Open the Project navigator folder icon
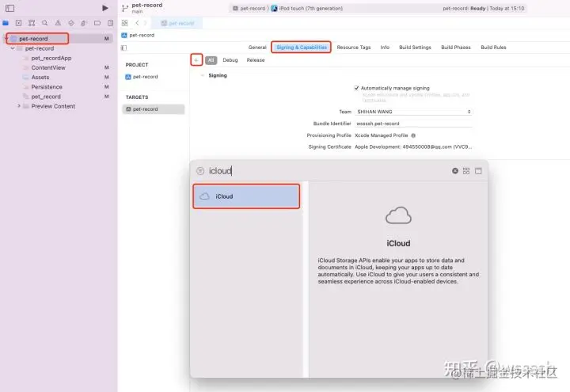The height and width of the screenshot is (392, 570). coord(6,23)
